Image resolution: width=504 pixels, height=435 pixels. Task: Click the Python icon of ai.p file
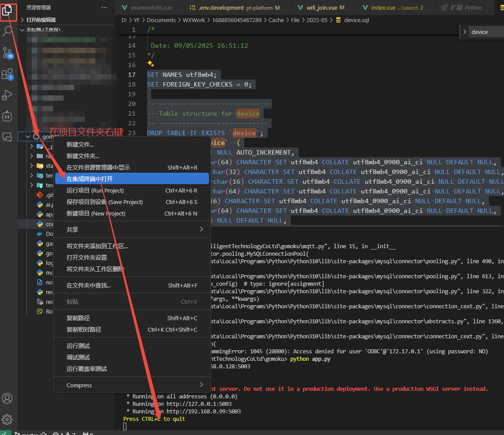(x=40, y=204)
